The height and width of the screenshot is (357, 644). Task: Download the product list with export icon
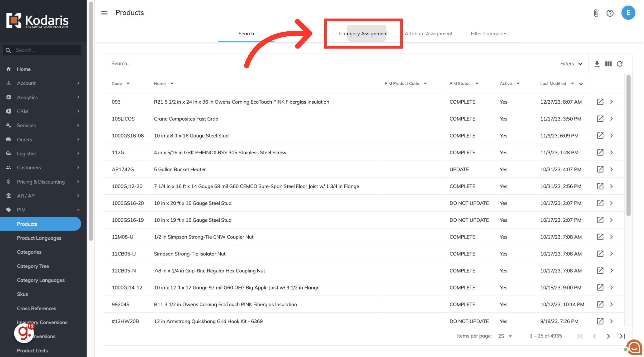coord(597,64)
